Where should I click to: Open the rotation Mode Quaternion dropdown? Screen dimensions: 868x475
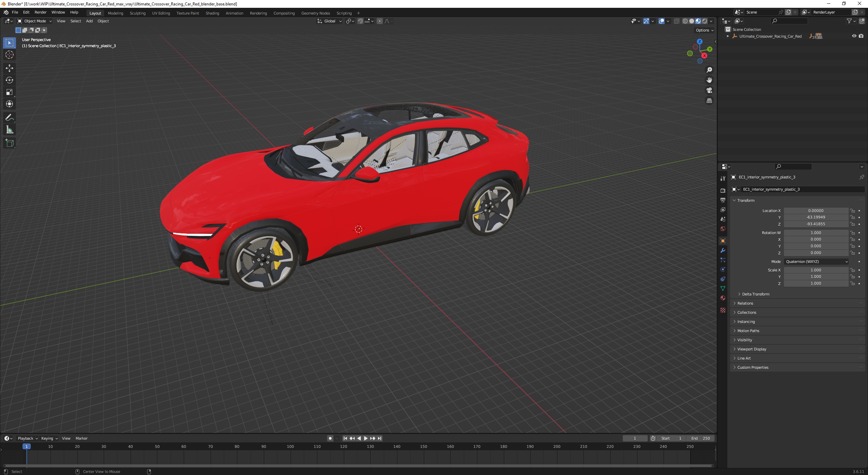coord(816,262)
